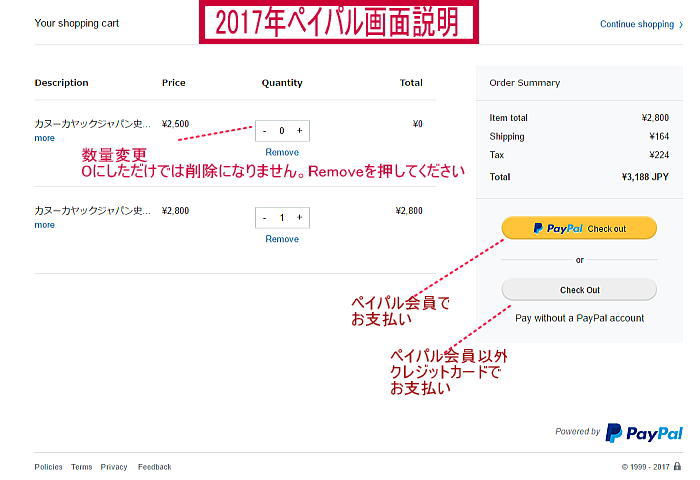Viewport: 700px width, 480px height.
Task: Click the Continue shopping link
Action: click(x=637, y=24)
